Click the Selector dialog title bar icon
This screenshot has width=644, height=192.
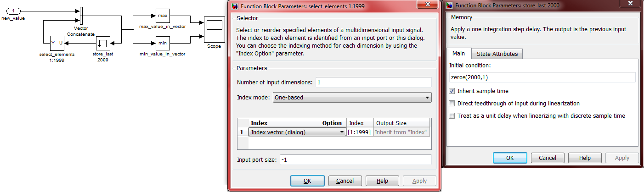pos(234,6)
